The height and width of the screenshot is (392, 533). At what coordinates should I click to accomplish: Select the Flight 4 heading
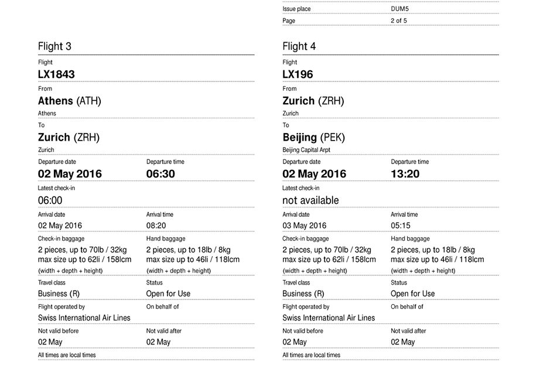pos(299,46)
